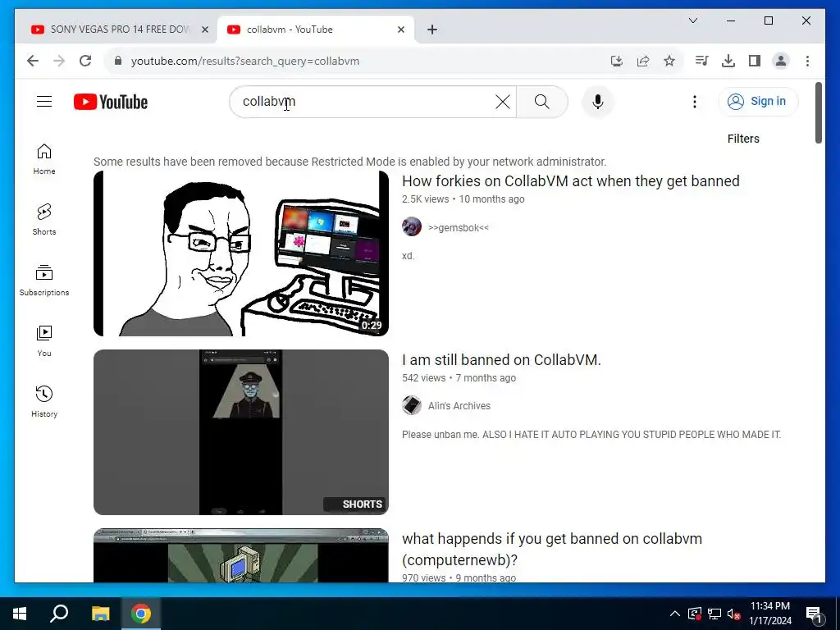Toggle Chrome side panel
The width and height of the screenshot is (840, 630).
click(x=755, y=61)
